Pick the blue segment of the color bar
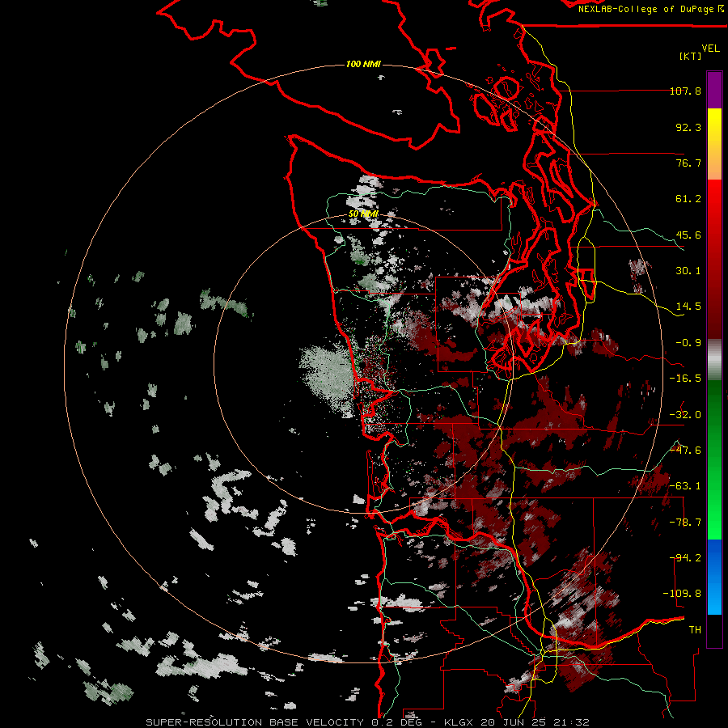 point(714,577)
